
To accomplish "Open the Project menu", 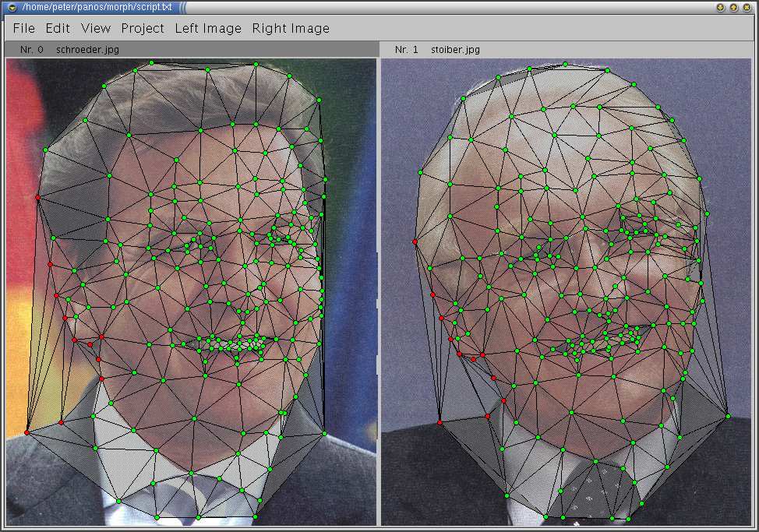I will click(x=143, y=29).
